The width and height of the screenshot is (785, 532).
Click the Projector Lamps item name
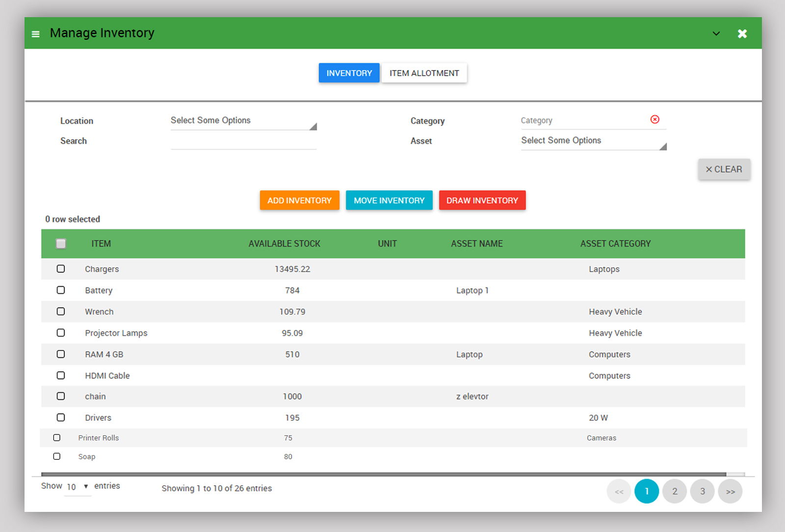coord(116,333)
